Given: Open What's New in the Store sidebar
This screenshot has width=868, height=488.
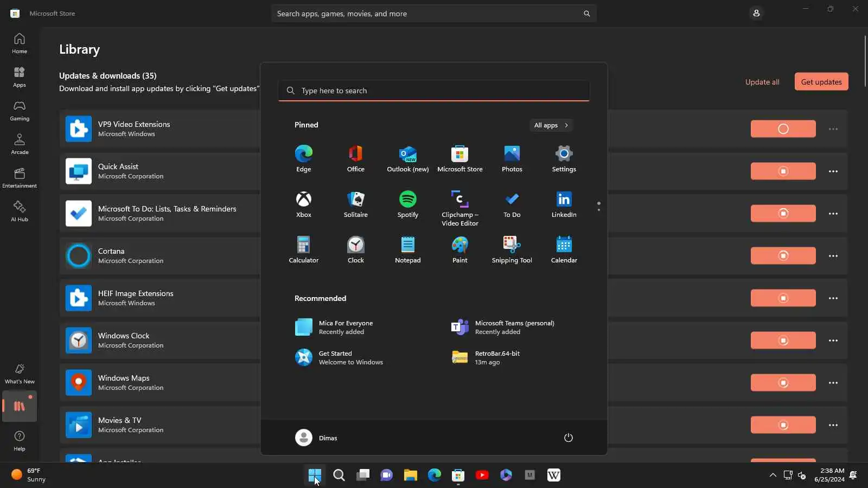Looking at the screenshot, I should pos(20,374).
